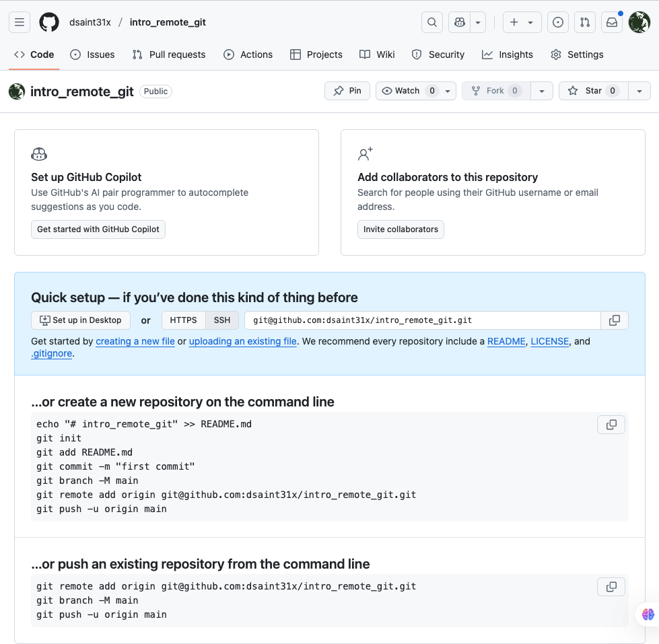The height and width of the screenshot is (644, 659).
Task: Open the user avatar menu
Action: click(x=639, y=22)
